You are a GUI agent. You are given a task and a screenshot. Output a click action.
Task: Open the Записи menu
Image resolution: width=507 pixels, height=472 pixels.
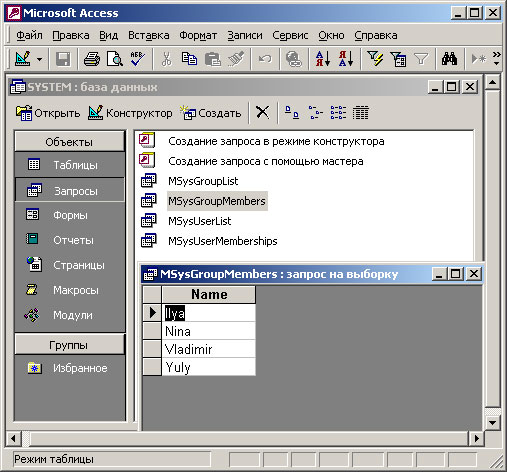pos(245,35)
